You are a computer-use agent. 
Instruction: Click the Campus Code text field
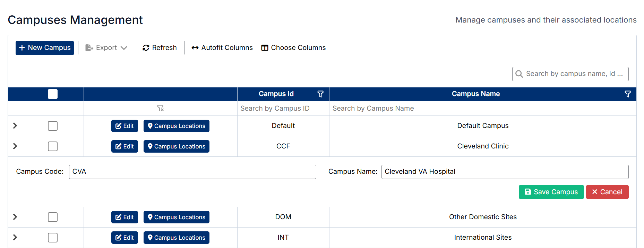click(192, 172)
